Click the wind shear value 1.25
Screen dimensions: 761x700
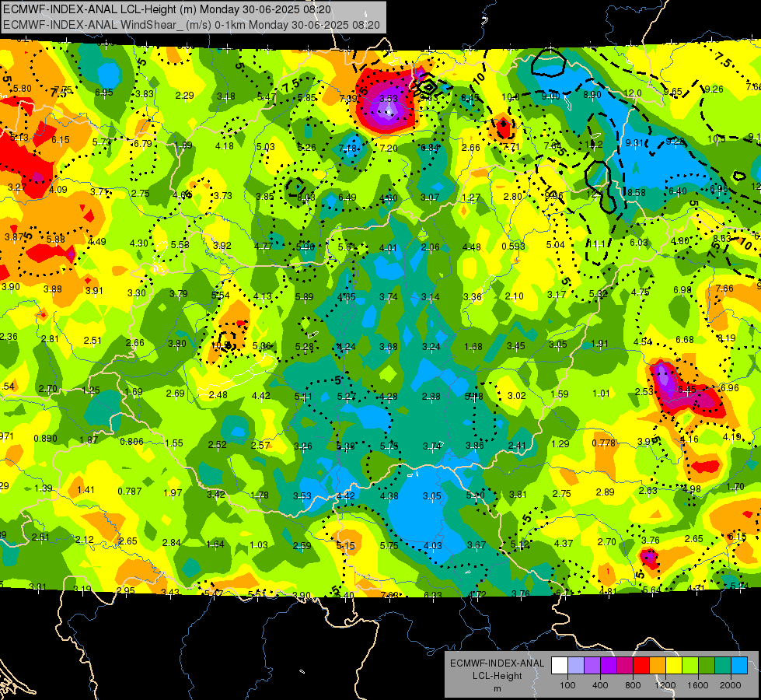[91, 390]
